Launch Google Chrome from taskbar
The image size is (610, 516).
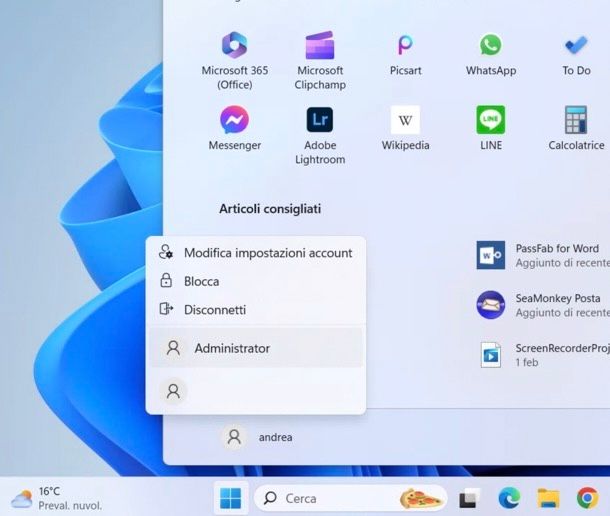click(587, 498)
